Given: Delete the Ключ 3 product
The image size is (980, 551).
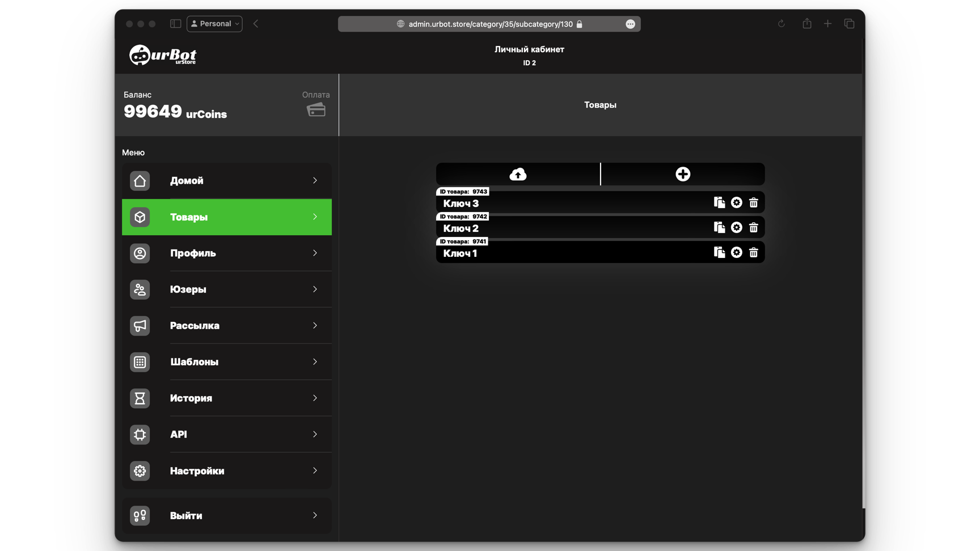Looking at the screenshot, I should 753,202.
